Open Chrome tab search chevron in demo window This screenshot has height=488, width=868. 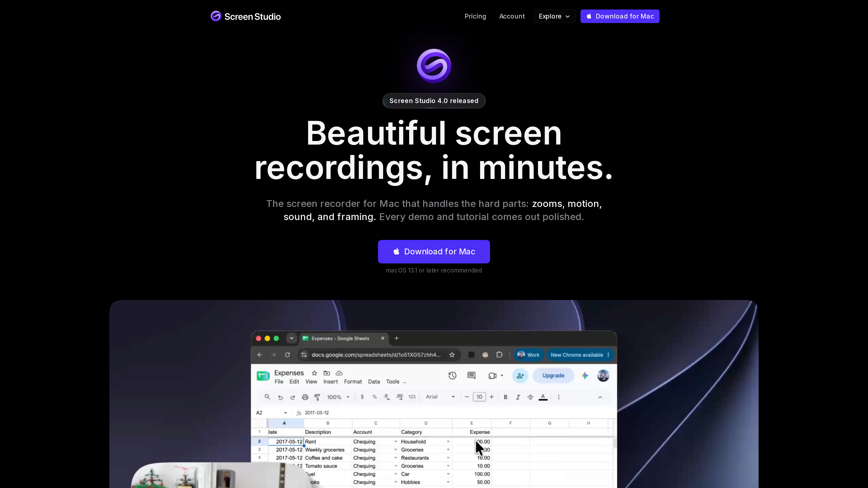[x=291, y=338]
